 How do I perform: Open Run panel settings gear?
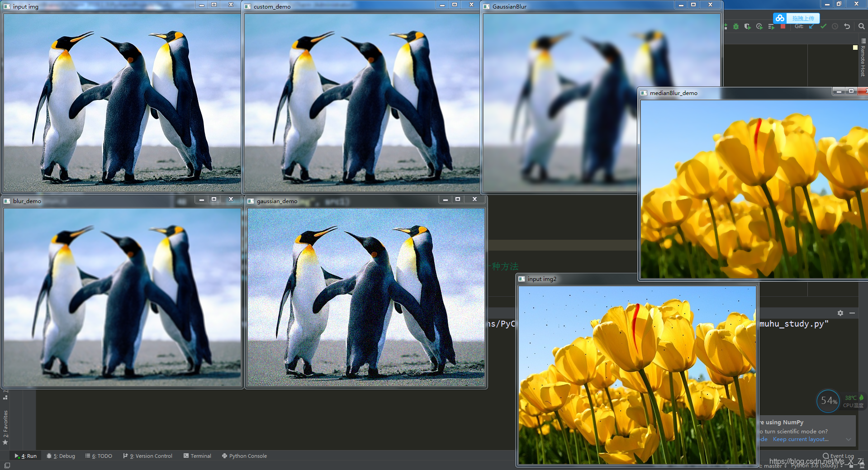(x=840, y=313)
